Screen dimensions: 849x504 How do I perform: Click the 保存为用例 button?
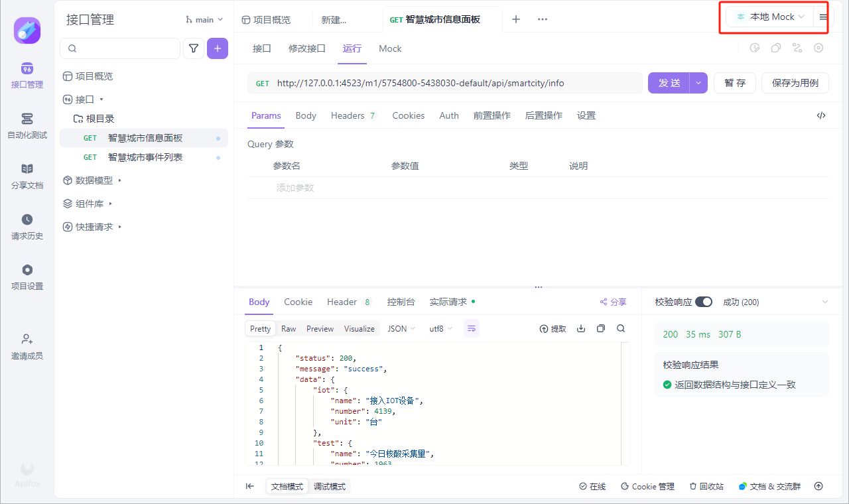tap(795, 83)
